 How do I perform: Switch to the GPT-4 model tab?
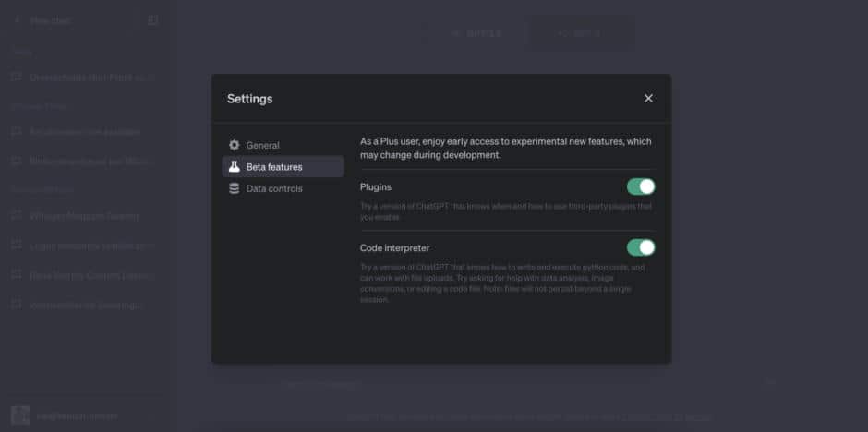coord(580,33)
